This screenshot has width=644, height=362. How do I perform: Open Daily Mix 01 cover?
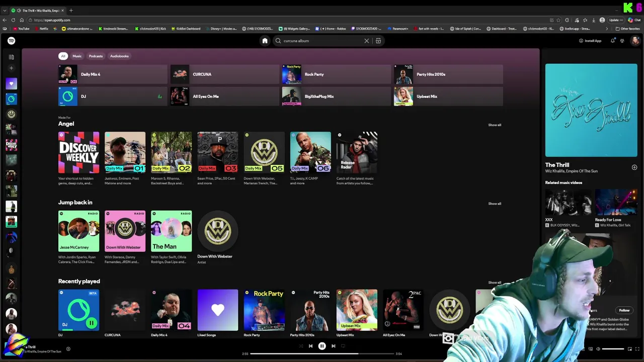tap(125, 152)
